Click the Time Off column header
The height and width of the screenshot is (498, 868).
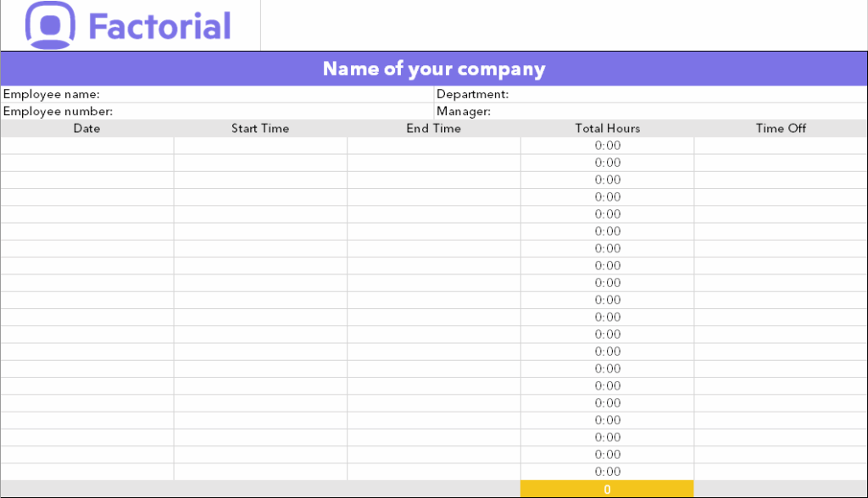[780, 129]
